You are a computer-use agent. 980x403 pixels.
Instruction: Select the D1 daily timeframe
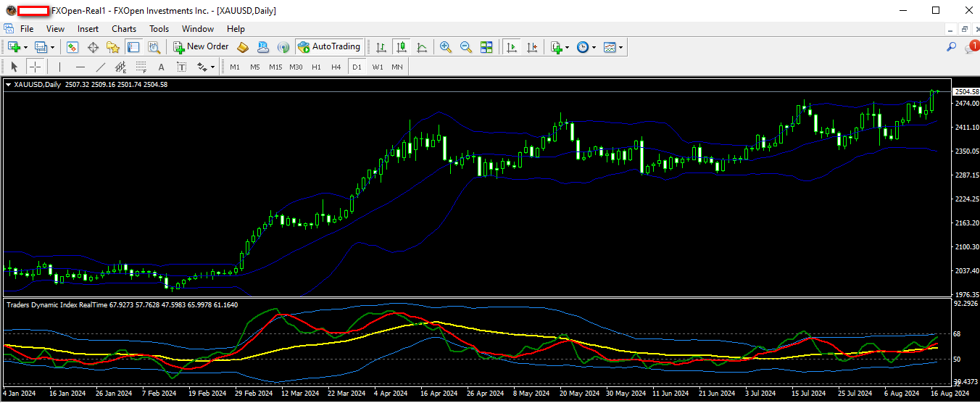357,67
